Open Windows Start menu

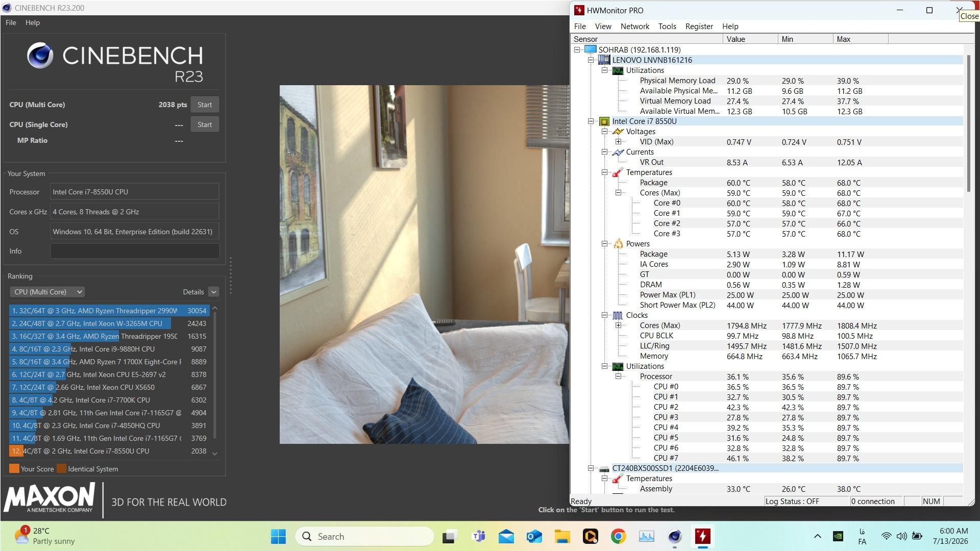pos(278,536)
